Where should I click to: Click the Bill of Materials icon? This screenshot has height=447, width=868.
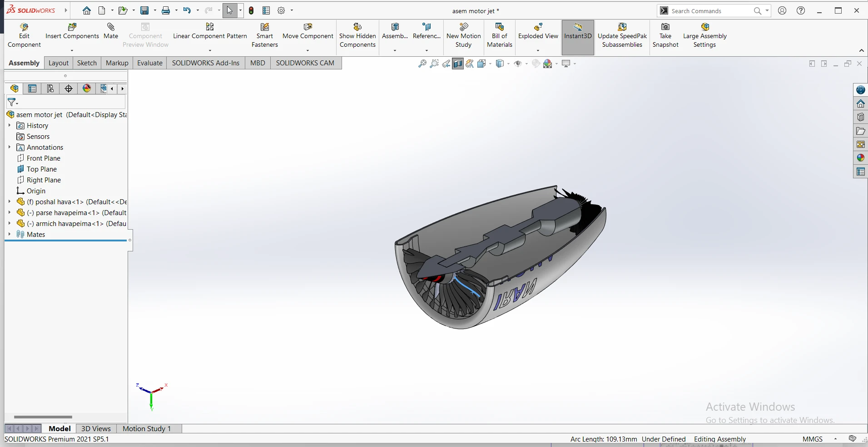click(x=499, y=35)
